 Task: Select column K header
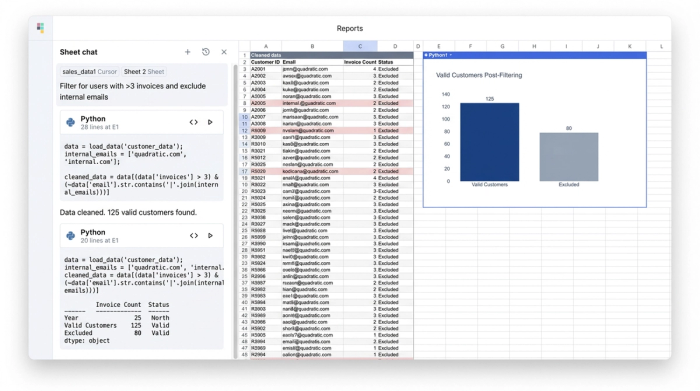pyautogui.click(x=630, y=46)
